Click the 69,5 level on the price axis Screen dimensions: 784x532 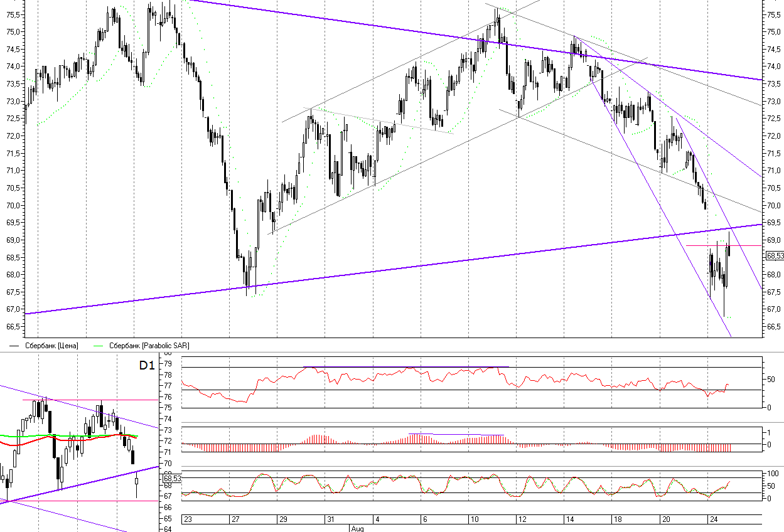point(773,223)
